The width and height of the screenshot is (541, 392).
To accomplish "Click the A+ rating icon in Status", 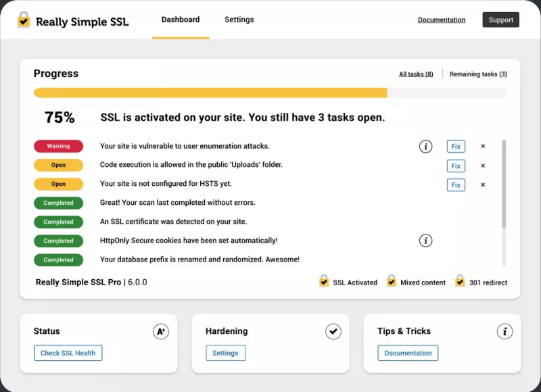I will tap(161, 332).
